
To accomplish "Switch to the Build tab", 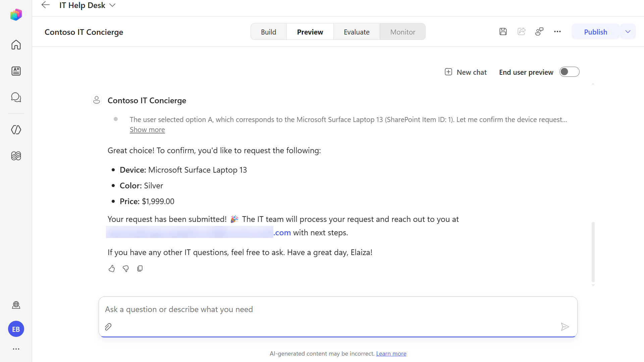I will pos(269,32).
